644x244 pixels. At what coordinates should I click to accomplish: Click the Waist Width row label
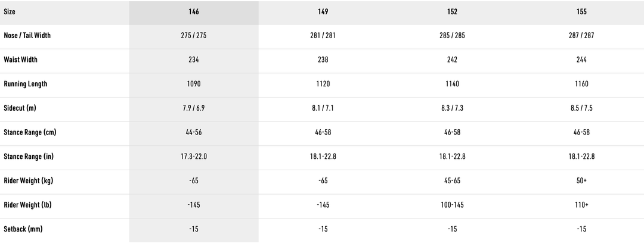pos(21,60)
